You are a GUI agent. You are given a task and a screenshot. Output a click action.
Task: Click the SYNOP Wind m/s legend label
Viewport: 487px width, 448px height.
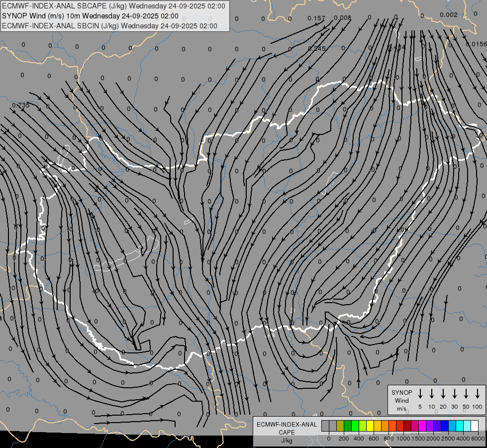[x=401, y=400]
